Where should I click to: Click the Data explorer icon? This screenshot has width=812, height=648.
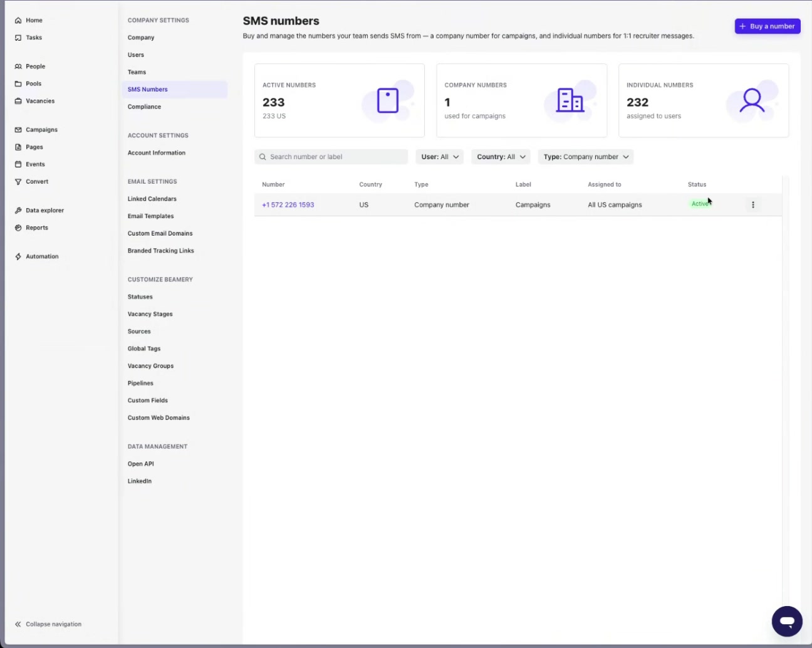[18, 211]
